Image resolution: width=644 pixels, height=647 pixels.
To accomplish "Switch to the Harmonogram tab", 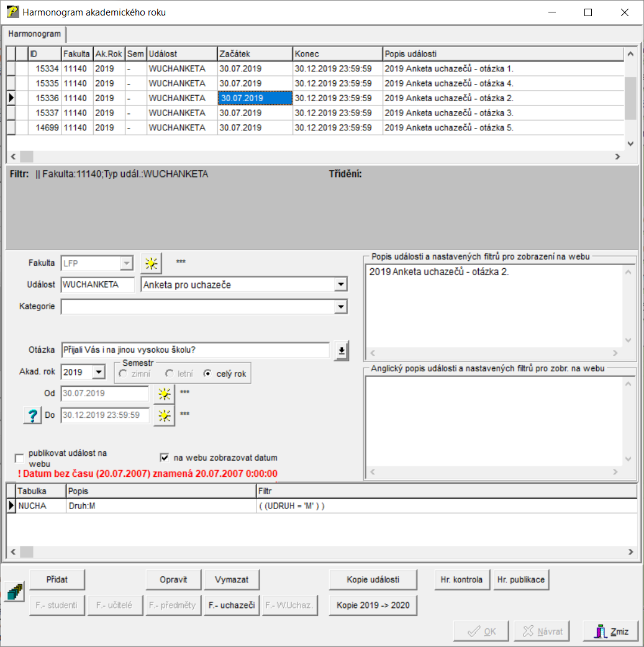I will pyautogui.click(x=34, y=34).
